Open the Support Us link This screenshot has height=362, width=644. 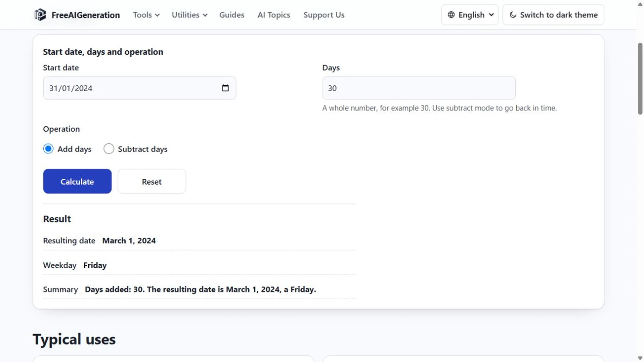click(324, 15)
